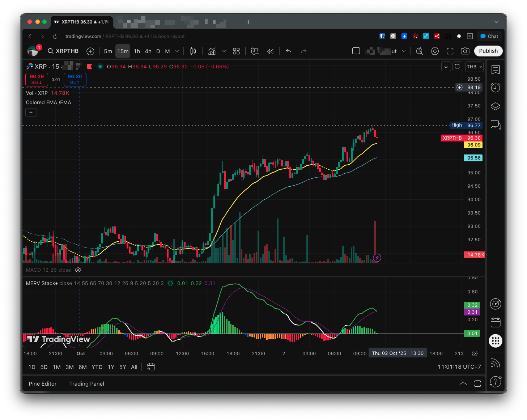Screen dimensions: 527x420
Task: Click the candlestick chart type icon
Action: click(193, 51)
